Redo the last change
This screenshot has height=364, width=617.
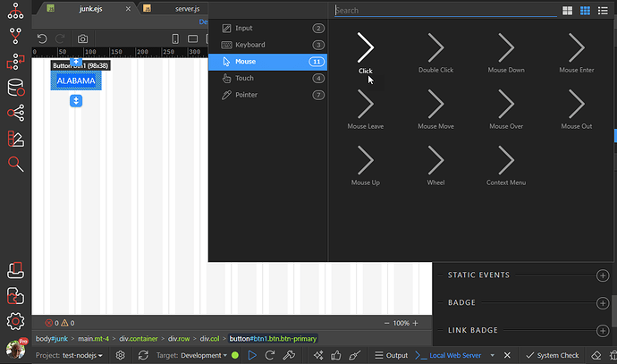tap(60, 38)
